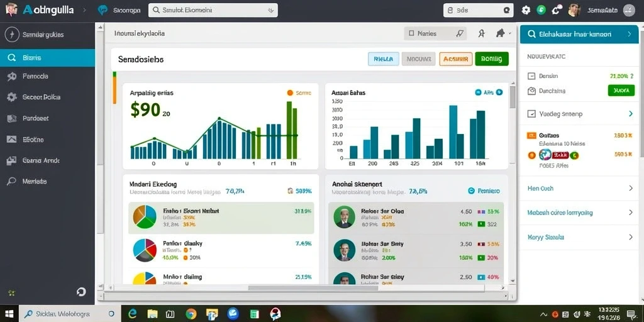This screenshot has height=322, width=644.
Task: Select the Bisiris sidebar menu item
Action: tap(47, 58)
